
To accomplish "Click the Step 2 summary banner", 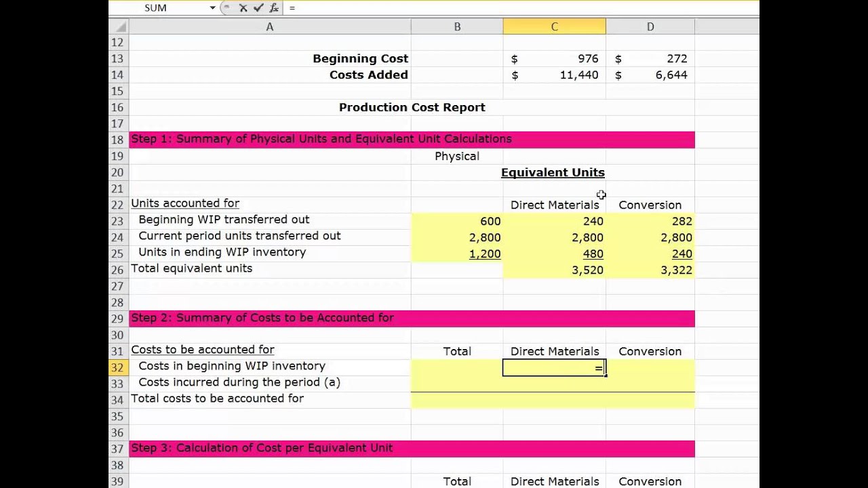I will coord(412,319).
